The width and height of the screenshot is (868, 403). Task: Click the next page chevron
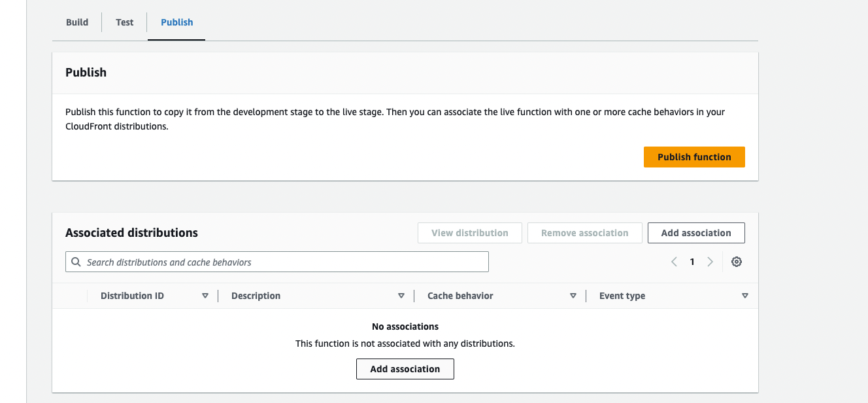(x=710, y=261)
